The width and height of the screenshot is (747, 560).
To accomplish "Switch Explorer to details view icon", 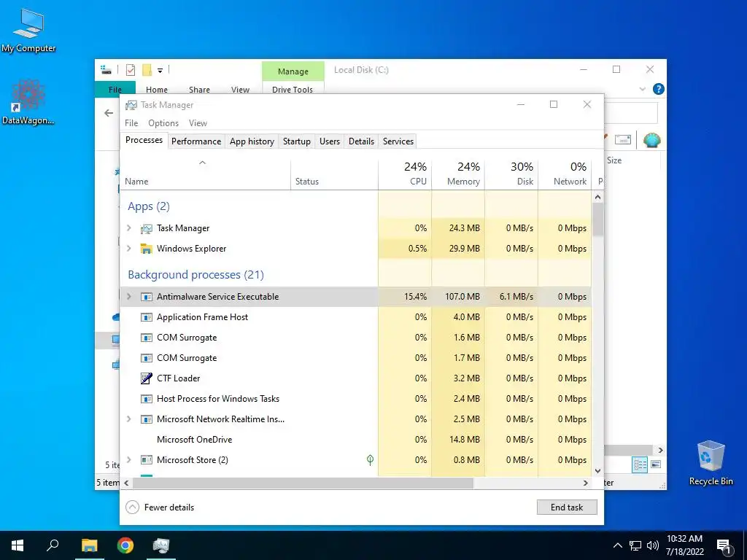I will 639,464.
